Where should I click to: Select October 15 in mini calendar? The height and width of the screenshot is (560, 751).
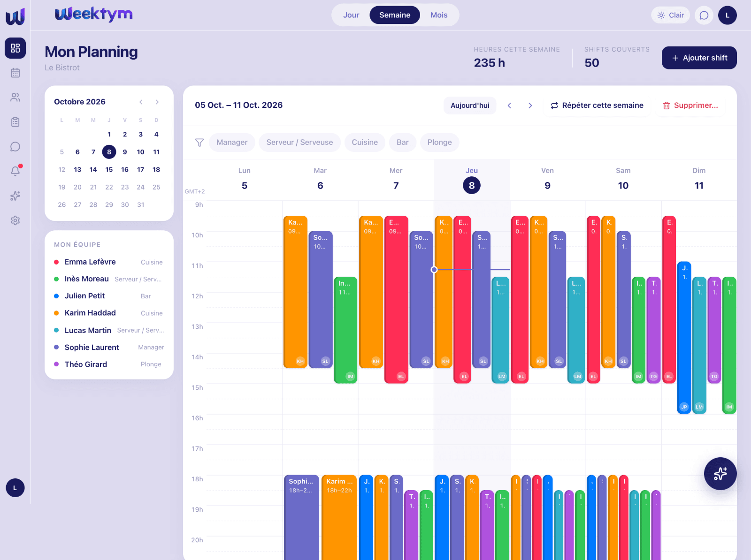pyautogui.click(x=109, y=170)
